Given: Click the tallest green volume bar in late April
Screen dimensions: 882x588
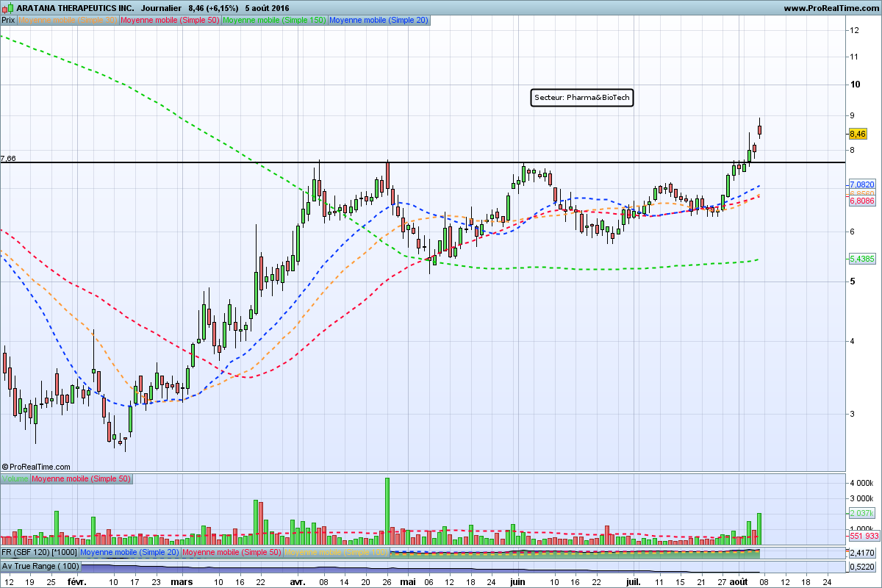Looking at the screenshot, I should point(387,511).
